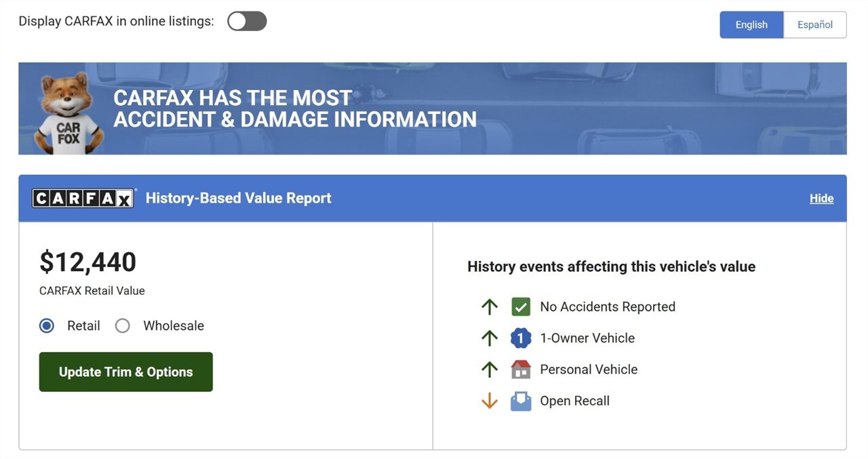The height and width of the screenshot is (459, 868).
Task: Click the up arrow beside 1-Owner Vehicle
Action: pyautogui.click(x=490, y=338)
